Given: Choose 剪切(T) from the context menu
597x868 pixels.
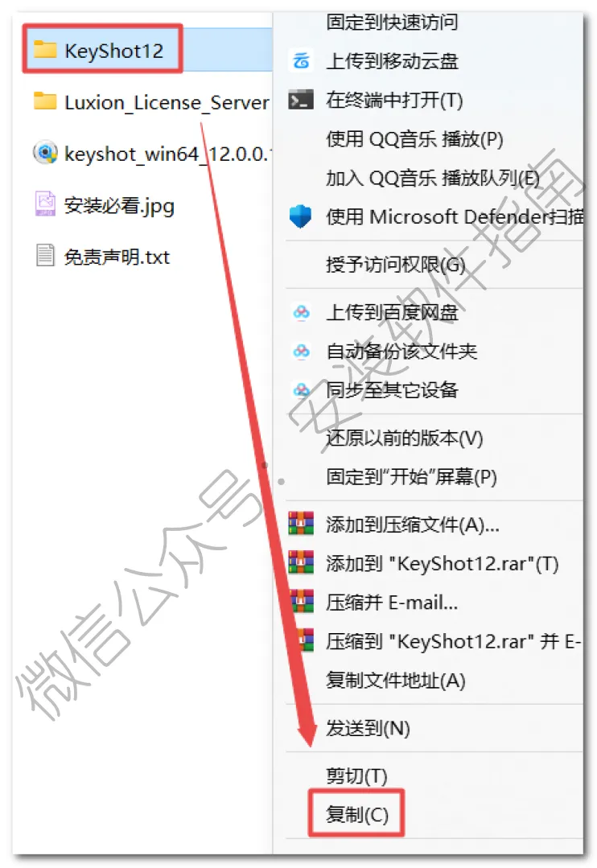Looking at the screenshot, I should [356, 775].
